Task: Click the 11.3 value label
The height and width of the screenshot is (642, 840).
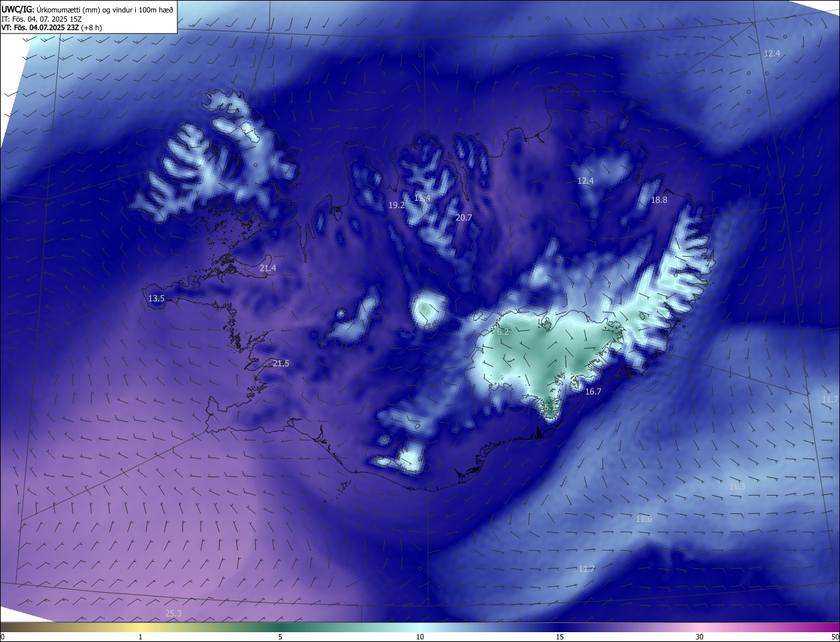Action: click(x=737, y=487)
